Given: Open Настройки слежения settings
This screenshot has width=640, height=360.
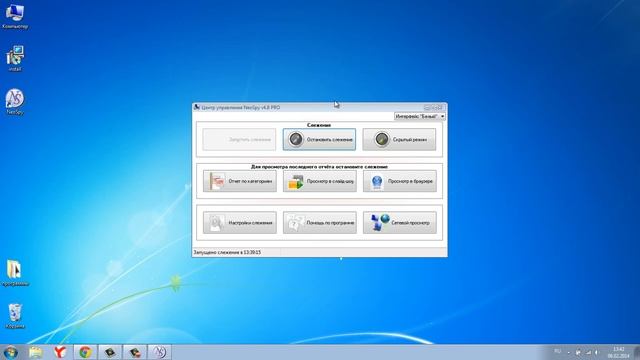Looking at the screenshot, I should click(x=240, y=223).
